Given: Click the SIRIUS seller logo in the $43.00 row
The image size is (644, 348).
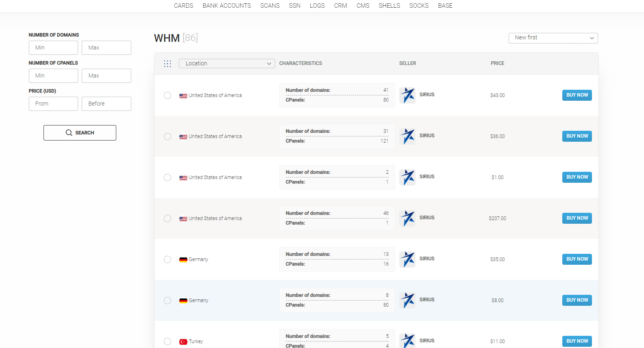Looking at the screenshot, I should coord(407,95).
